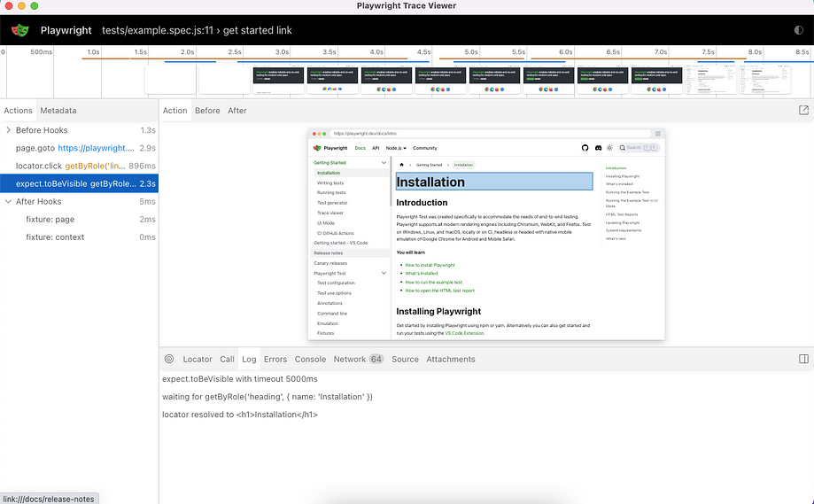Viewport: 814px width, 504px height.
Task: Click Trace viewer in snapshot sidebar
Action: coord(330,213)
